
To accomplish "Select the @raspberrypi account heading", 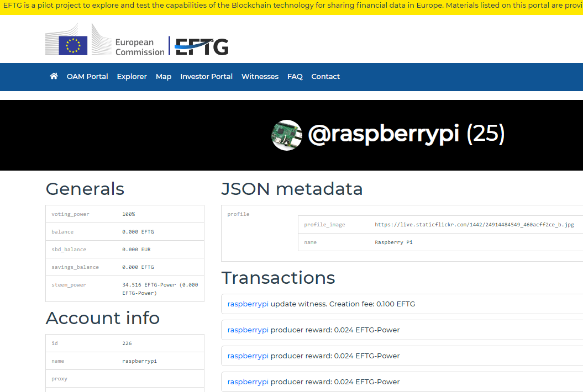I will [384, 134].
